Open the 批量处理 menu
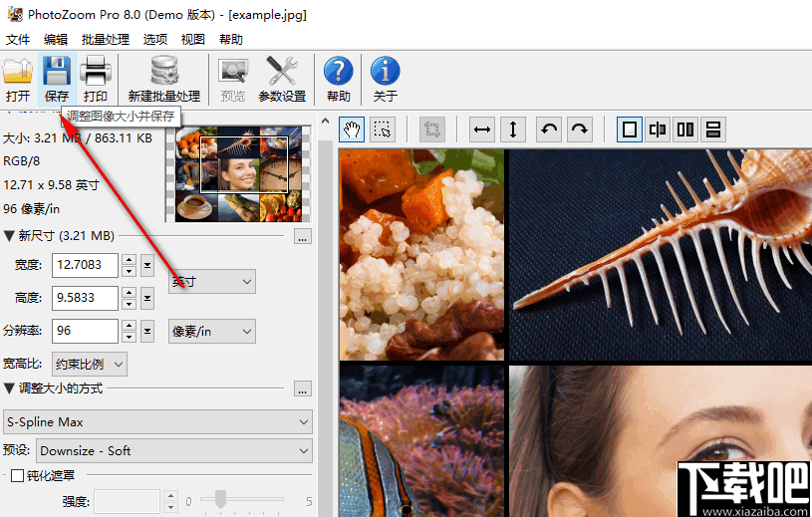The width and height of the screenshot is (812, 517). [106, 39]
